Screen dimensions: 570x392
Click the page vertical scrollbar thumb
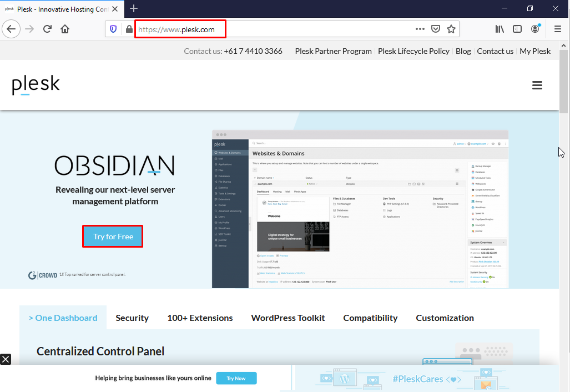pos(563,82)
